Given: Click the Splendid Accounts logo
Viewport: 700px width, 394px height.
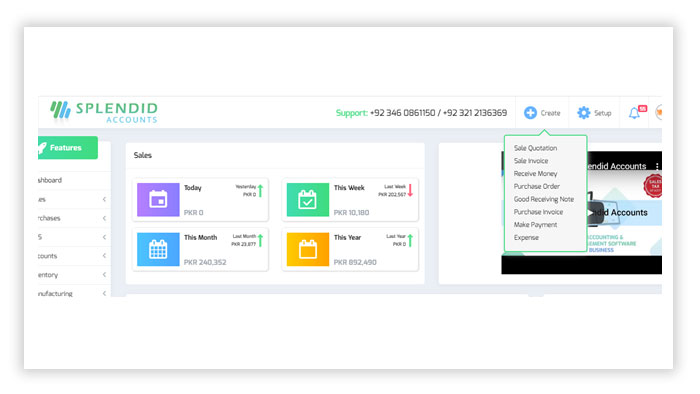Looking at the screenshot, I should (x=104, y=112).
